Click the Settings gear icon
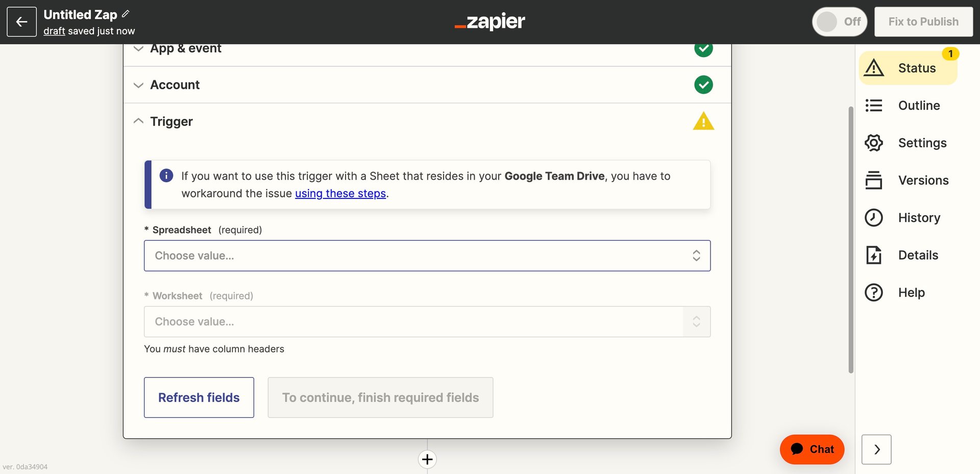Screen dimensions: 980x474 (x=874, y=143)
